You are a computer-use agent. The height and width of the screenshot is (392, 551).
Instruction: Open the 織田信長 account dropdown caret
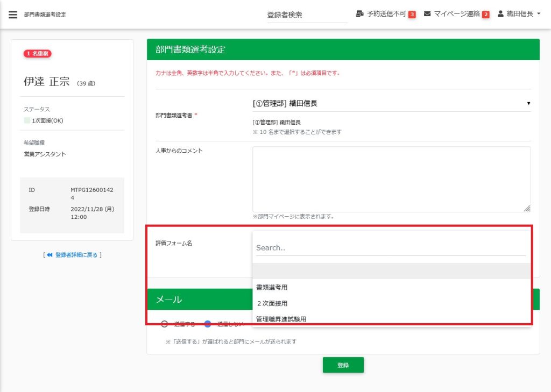539,14
